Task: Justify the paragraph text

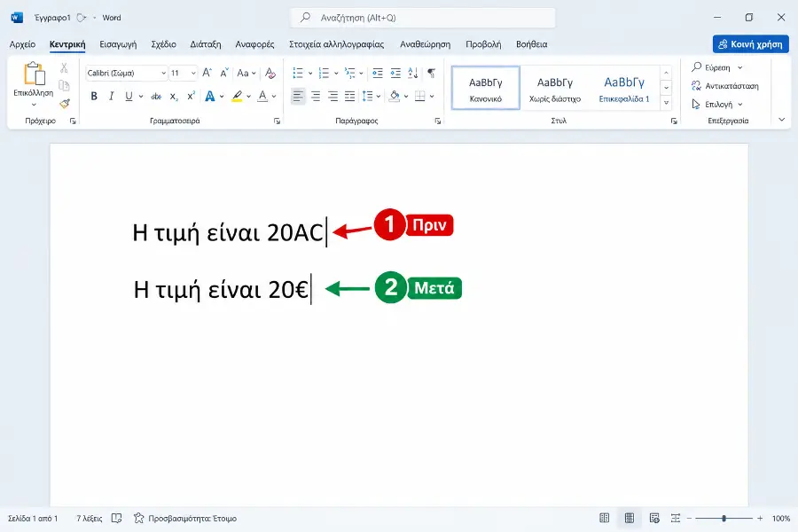Action: [x=349, y=97]
